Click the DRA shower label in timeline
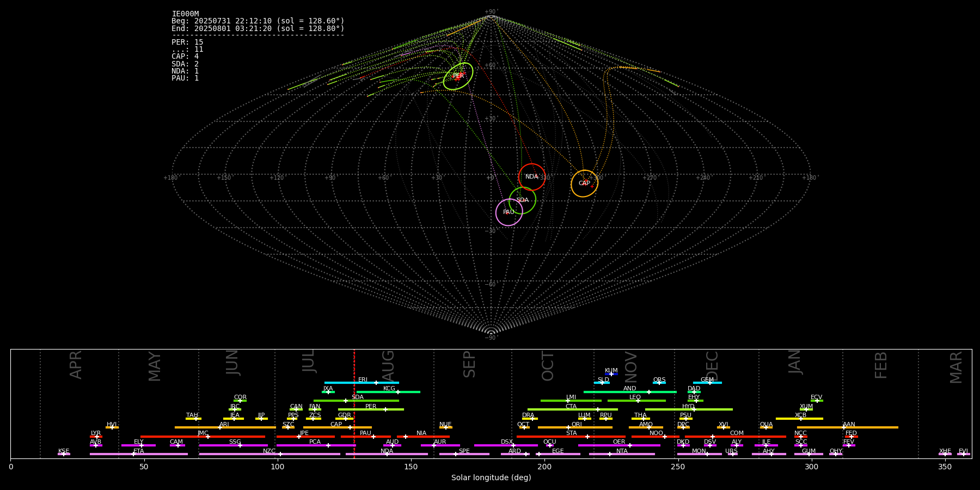 [528, 415]
